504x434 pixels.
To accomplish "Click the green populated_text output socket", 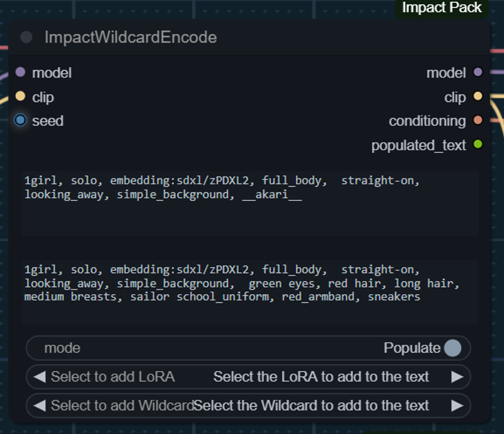I will [x=478, y=144].
